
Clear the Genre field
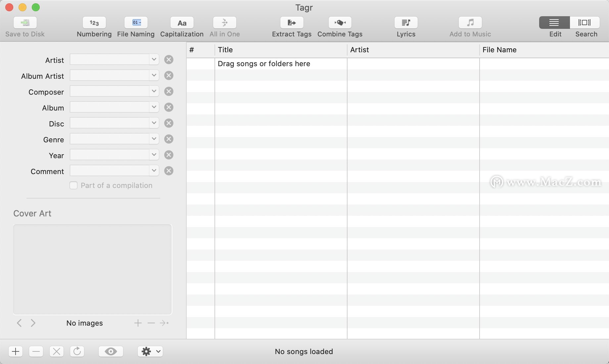point(169,139)
